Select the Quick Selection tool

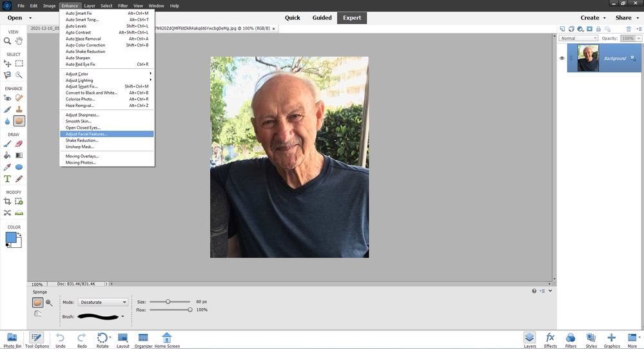click(x=19, y=75)
